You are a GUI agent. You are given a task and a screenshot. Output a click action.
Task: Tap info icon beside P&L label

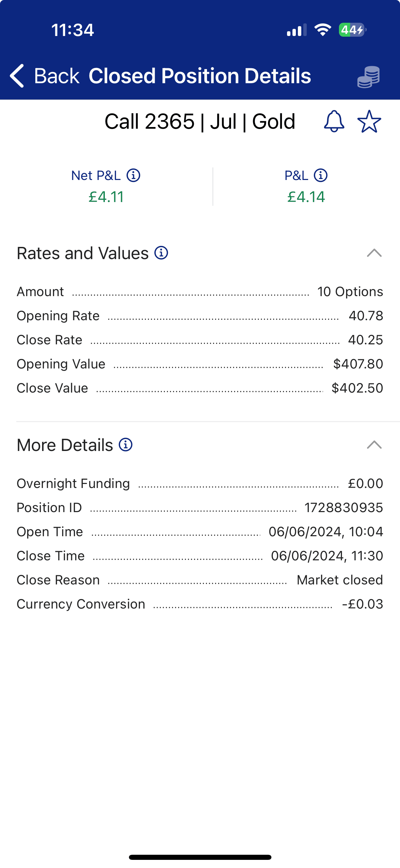[321, 176]
